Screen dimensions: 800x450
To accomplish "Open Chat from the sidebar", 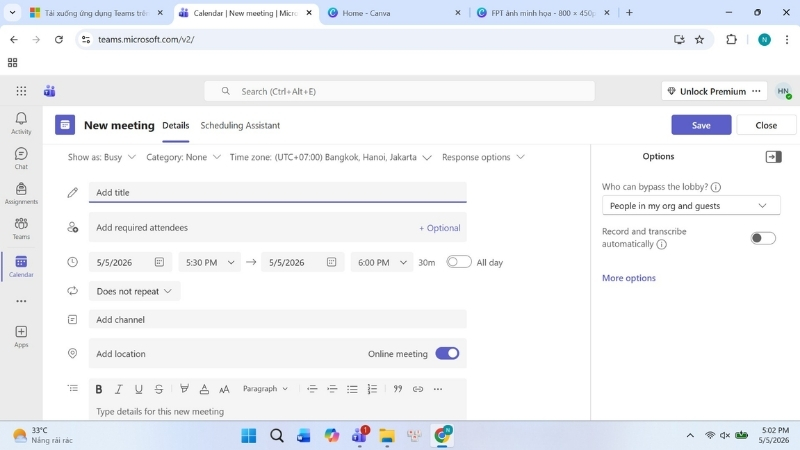I will click(21, 159).
